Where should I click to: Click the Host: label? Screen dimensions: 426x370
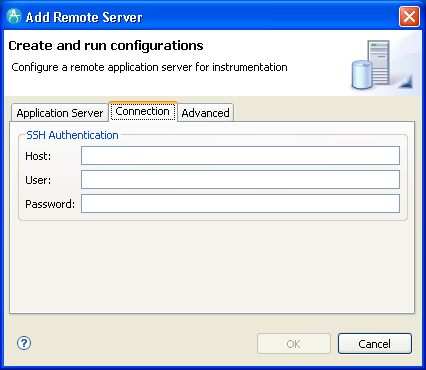click(x=38, y=156)
